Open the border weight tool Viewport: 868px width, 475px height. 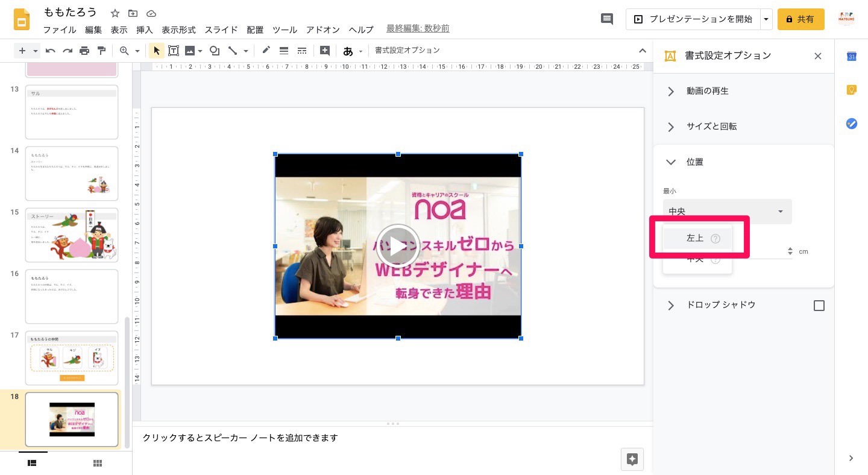(284, 51)
